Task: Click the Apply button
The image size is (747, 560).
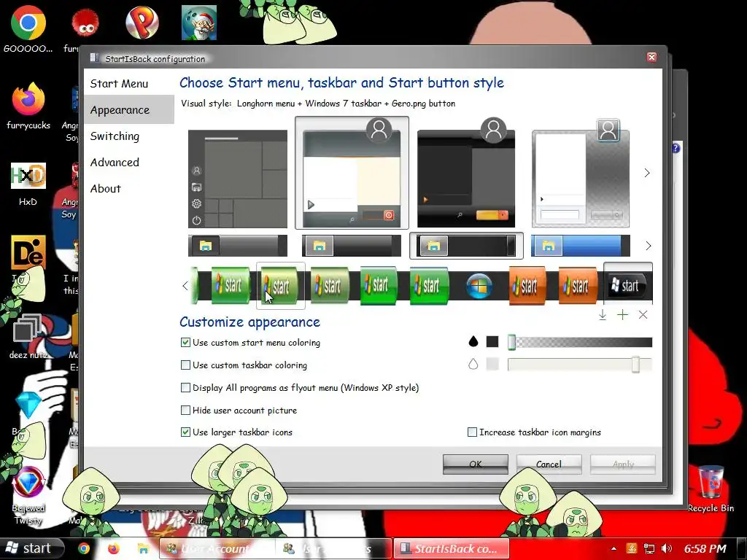Action: click(623, 464)
